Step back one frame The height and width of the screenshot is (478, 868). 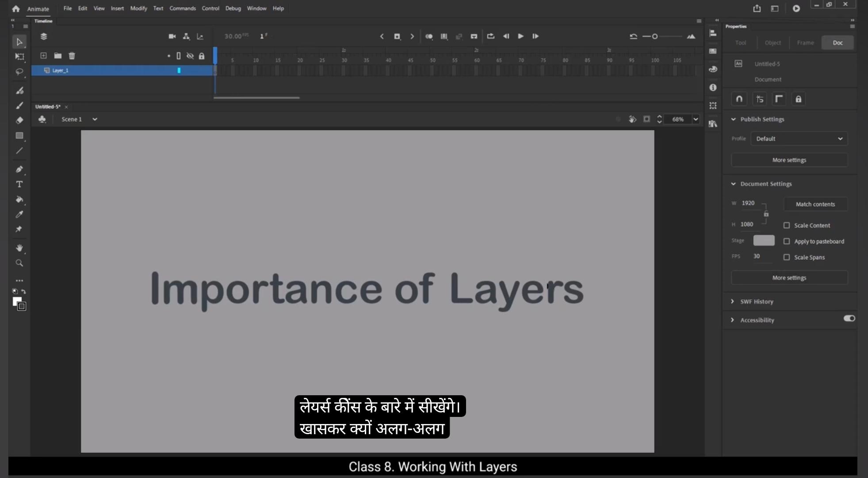tap(506, 36)
